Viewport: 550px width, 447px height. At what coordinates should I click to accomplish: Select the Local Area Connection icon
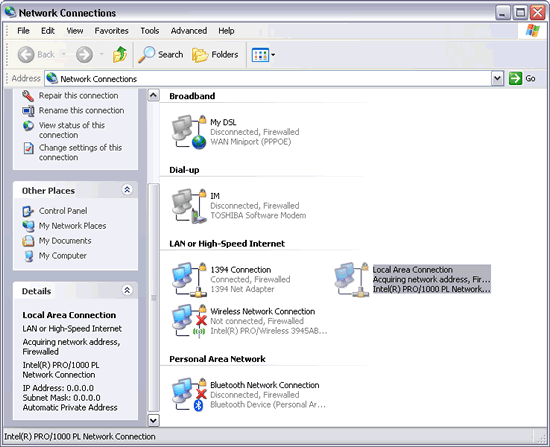coord(351,280)
